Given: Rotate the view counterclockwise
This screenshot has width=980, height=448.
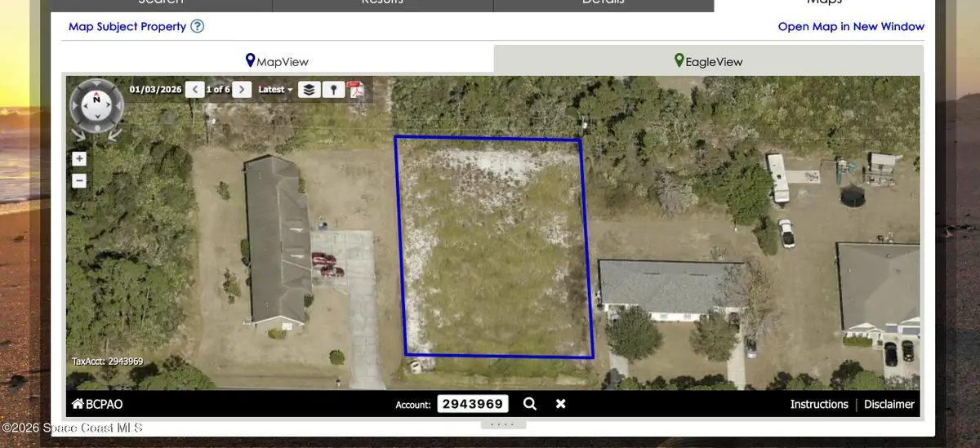Looking at the screenshot, I should [x=78, y=135].
